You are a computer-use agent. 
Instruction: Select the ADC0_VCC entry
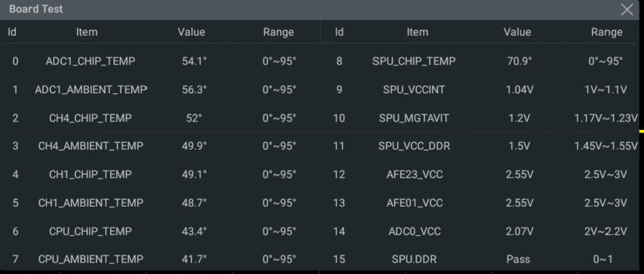(414, 231)
